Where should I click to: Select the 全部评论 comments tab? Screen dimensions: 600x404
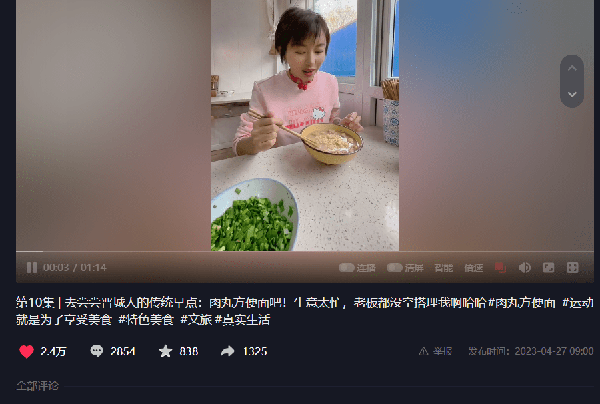(38, 386)
